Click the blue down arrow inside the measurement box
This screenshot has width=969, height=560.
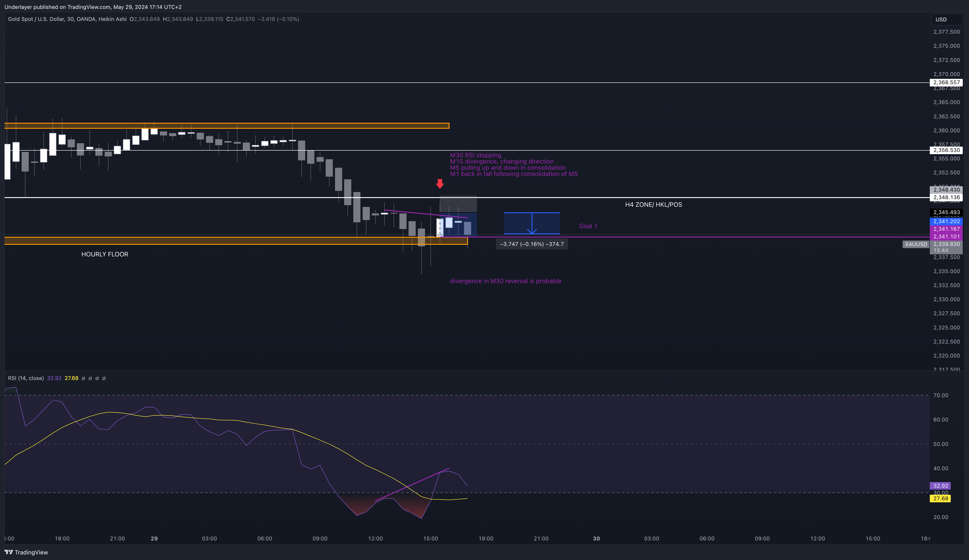(532, 223)
